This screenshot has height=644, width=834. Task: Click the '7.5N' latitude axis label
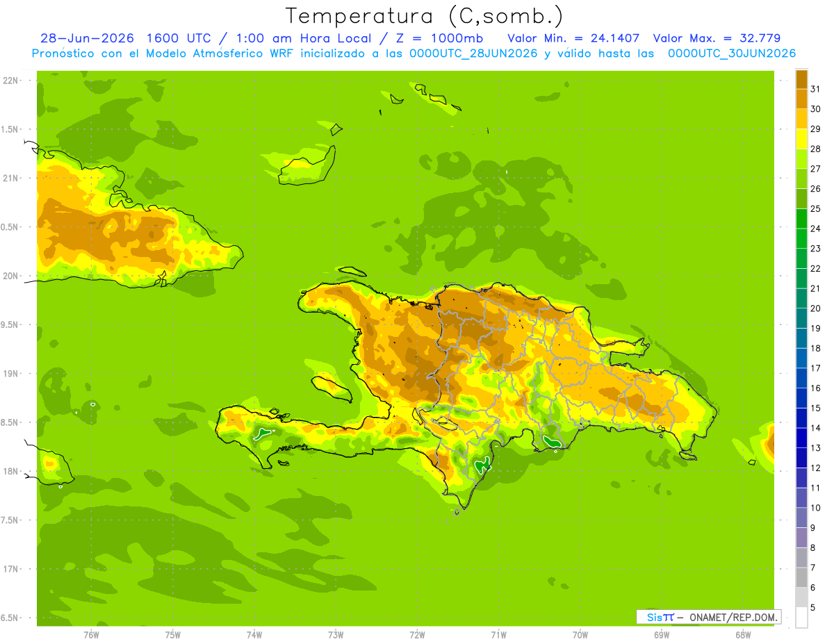(10, 520)
